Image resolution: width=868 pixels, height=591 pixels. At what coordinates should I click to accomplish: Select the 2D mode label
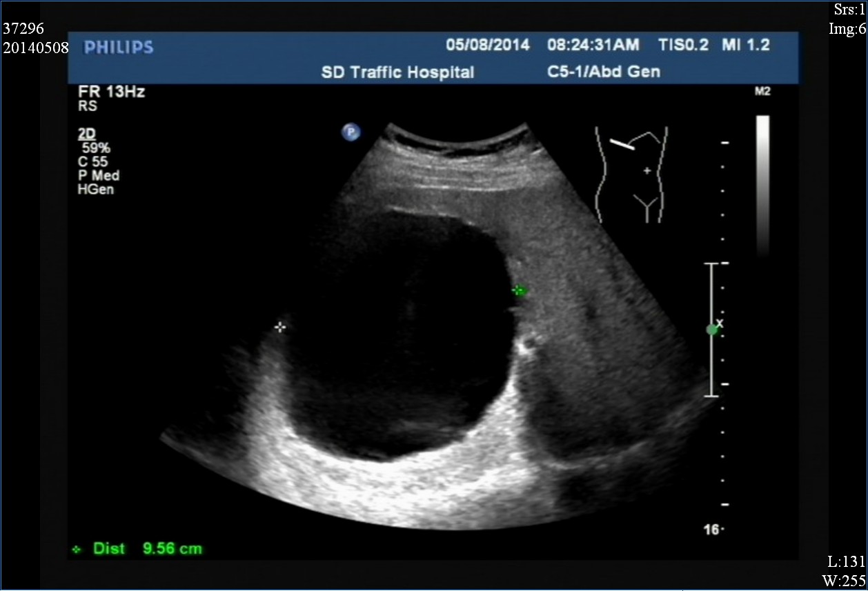(86, 136)
